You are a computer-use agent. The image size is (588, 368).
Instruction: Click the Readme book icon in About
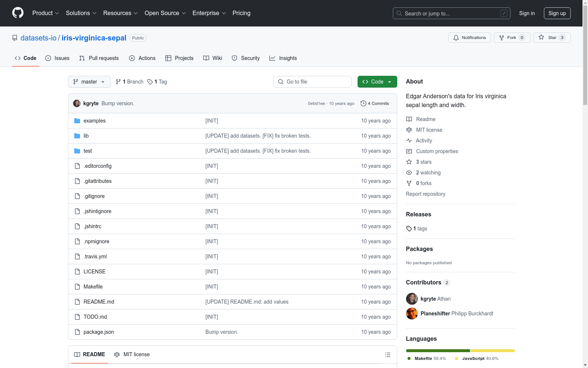(x=409, y=119)
